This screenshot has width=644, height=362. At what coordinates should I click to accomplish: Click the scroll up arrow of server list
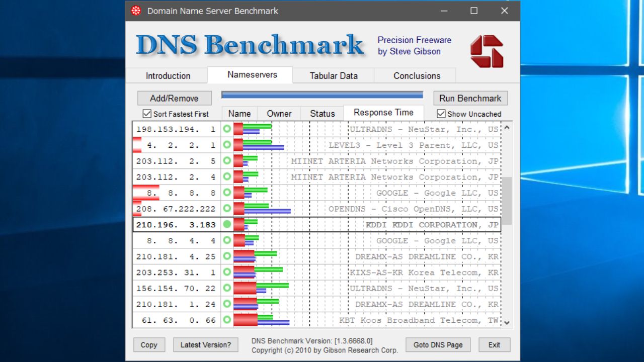[507, 128]
